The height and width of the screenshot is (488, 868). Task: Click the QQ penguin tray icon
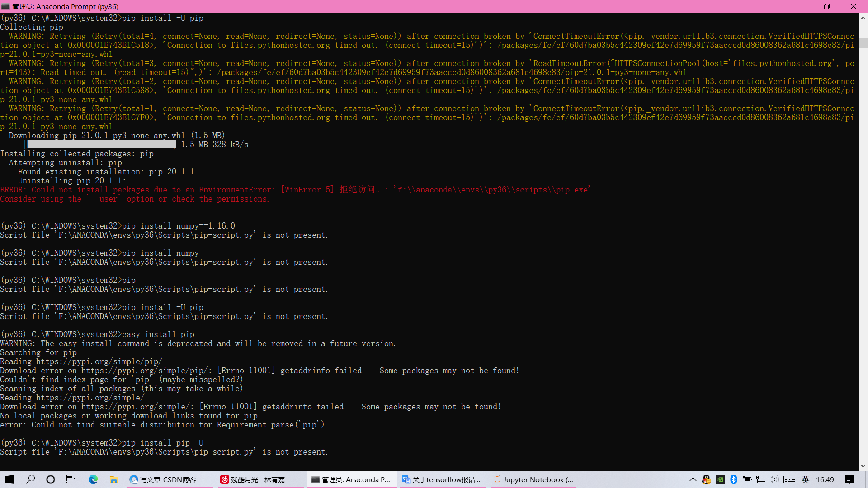coord(707,479)
